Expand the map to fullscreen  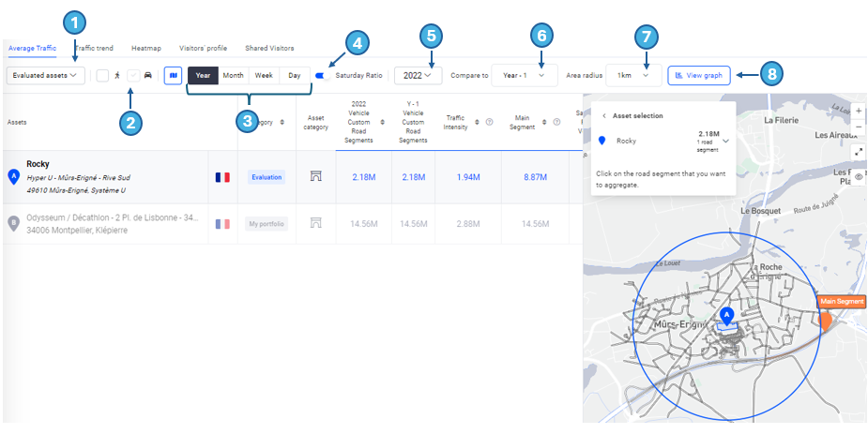(x=858, y=152)
